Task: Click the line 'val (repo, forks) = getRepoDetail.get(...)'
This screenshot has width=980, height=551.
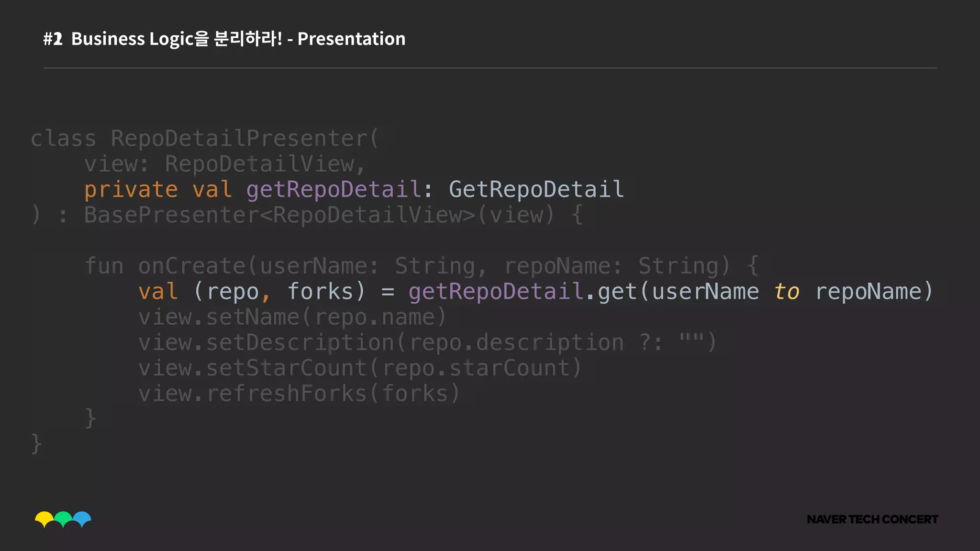Action: coord(536,291)
